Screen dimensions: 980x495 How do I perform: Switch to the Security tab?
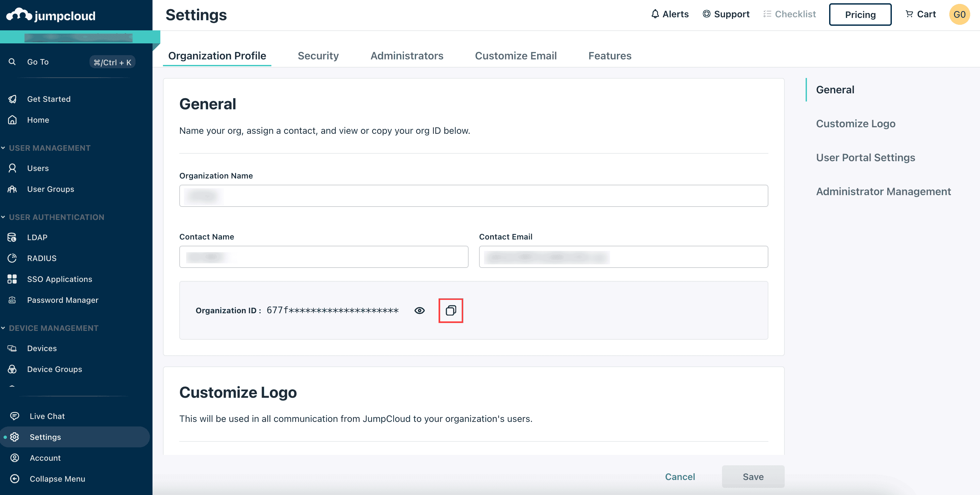click(x=318, y=56)
